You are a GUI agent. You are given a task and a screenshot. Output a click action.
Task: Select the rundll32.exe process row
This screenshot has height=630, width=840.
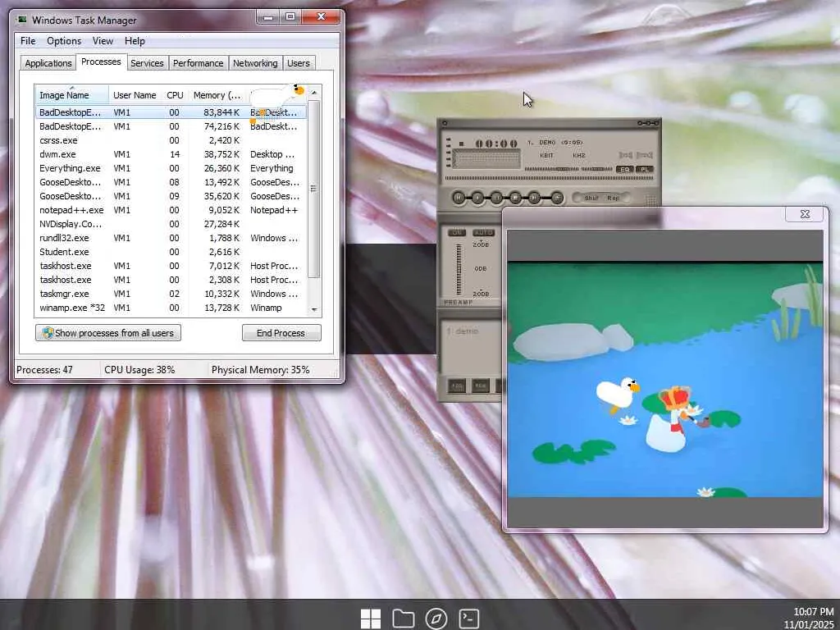coord(171,238)
